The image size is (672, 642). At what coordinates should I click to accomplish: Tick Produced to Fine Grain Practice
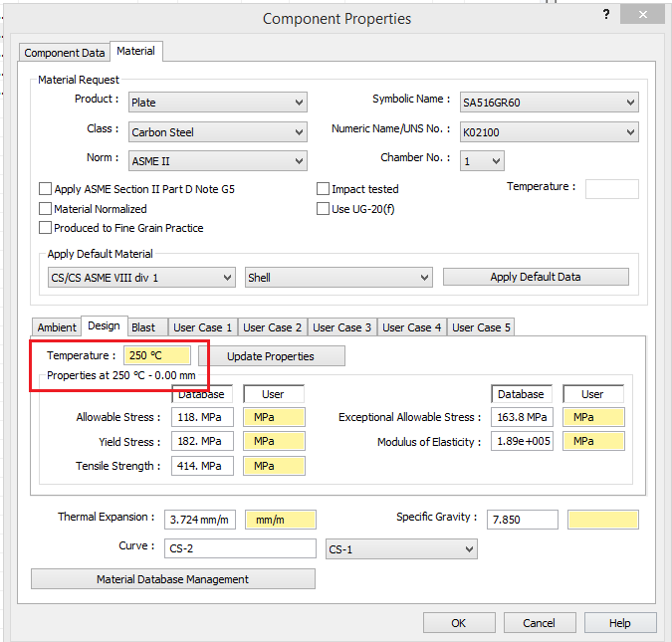(45, 228)
